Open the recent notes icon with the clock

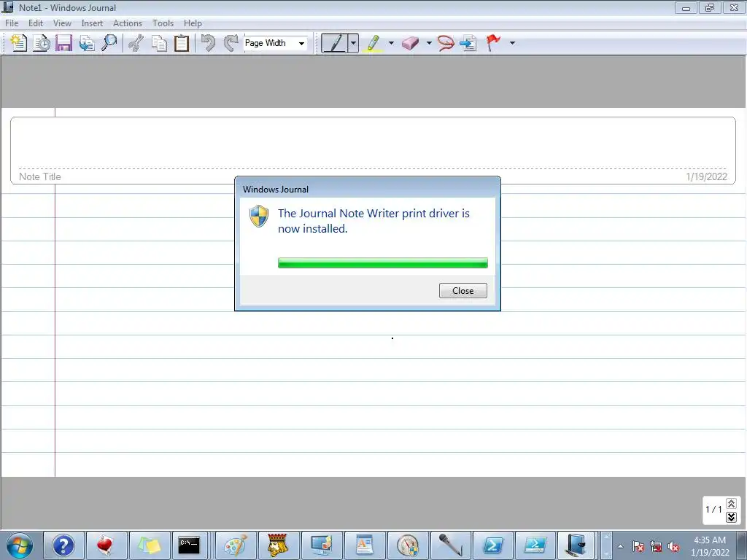click(x=42, y=43)
